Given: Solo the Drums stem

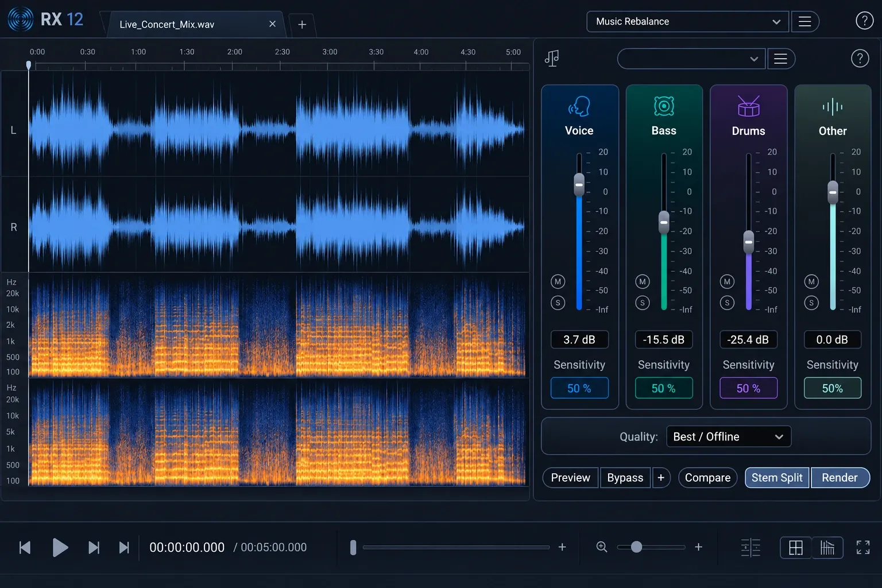Looking at the screenshot, I should click(727, 303).
